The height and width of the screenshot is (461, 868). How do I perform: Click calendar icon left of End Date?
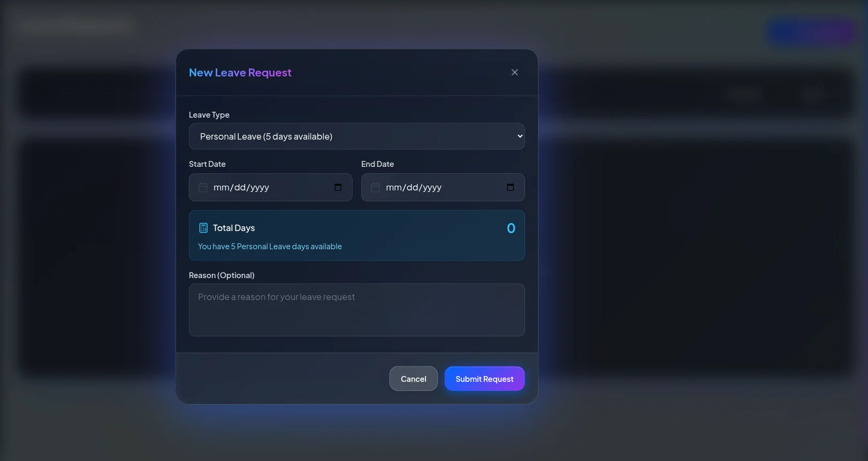click(375, 187)
